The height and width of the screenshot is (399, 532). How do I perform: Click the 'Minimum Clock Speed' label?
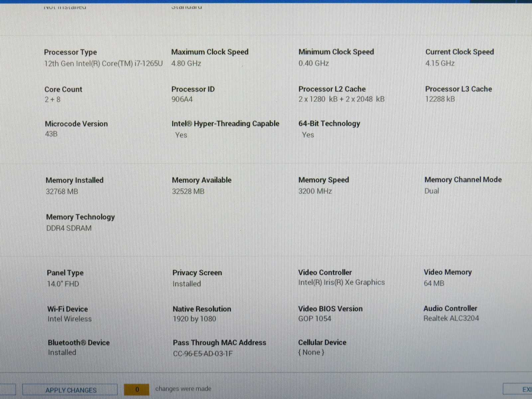(x=336, y=52)
